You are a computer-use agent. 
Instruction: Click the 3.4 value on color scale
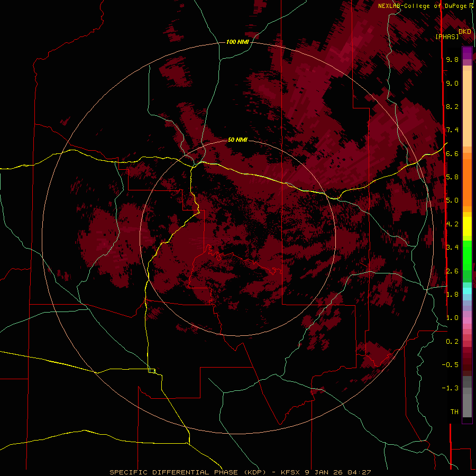pyautogui.click(x=452, y=248)
